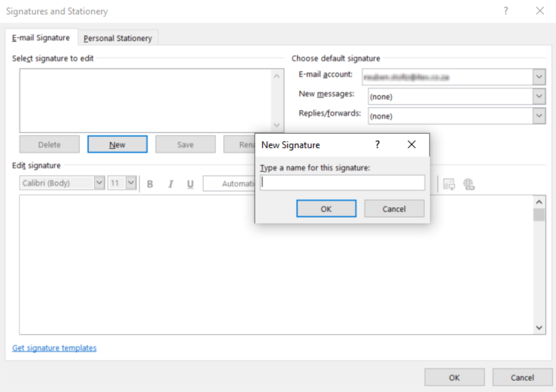Click the Insert Business Card icon

[x=449, y=184]
